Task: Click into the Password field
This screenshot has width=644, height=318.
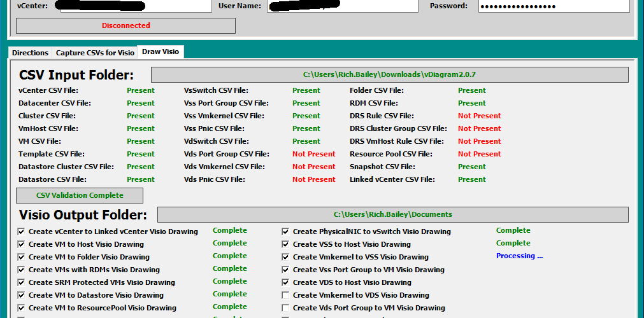Action: click(553, 6)
